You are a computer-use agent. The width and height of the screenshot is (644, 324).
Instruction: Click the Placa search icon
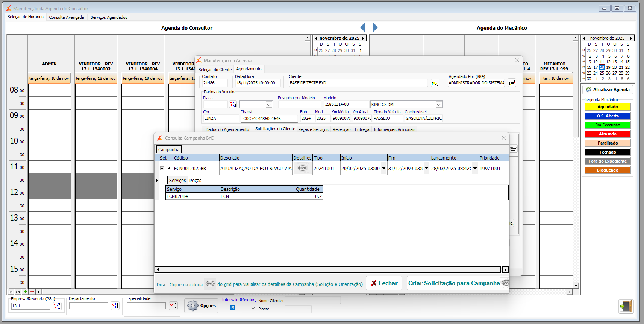pyautogui.click(x=233, y=105)
